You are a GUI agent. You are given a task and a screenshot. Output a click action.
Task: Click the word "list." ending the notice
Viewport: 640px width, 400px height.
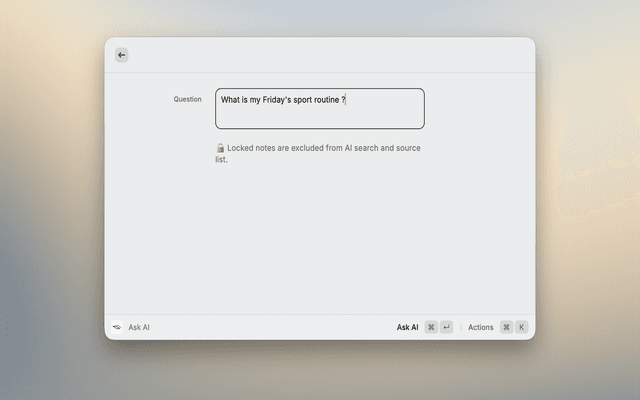pos(221,159)
